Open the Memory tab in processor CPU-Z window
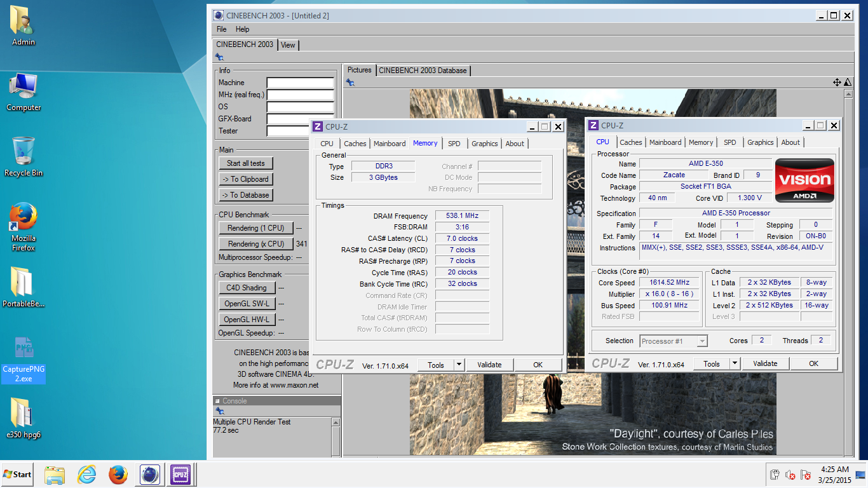This screenshot has height=488, width=868. coord(701,142)
